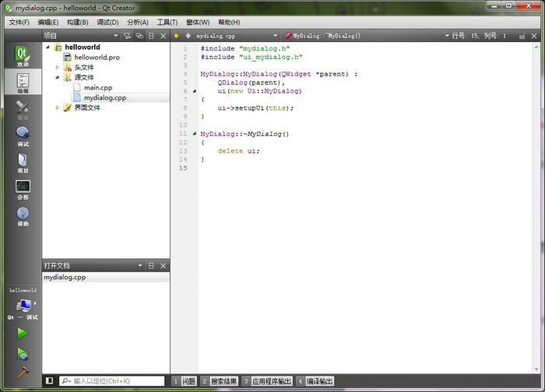
Task: Open the Help mode in sidebar
Action: pyautogui.click(x=22, y=216)
